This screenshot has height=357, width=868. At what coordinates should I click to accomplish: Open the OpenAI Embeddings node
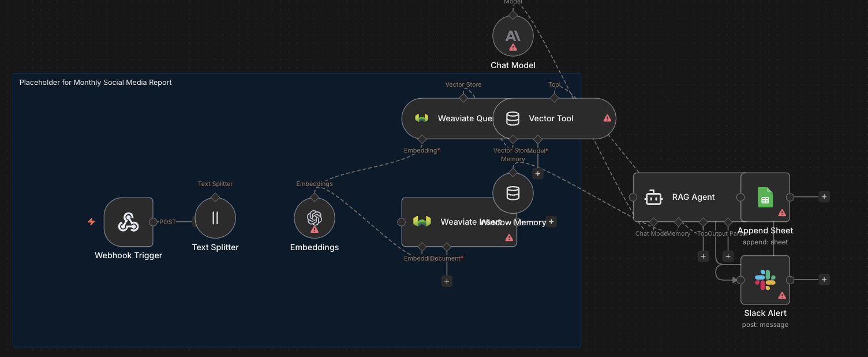click(314, 218)
